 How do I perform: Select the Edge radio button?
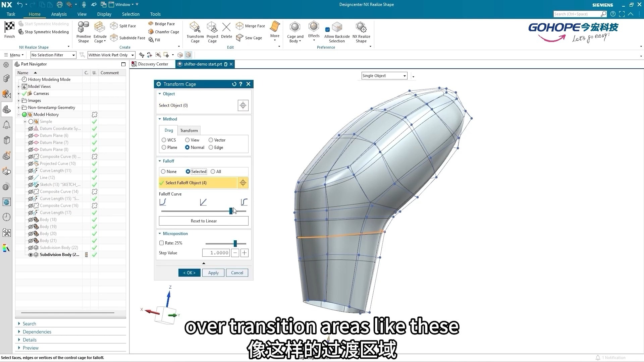[x=211, y=147]
